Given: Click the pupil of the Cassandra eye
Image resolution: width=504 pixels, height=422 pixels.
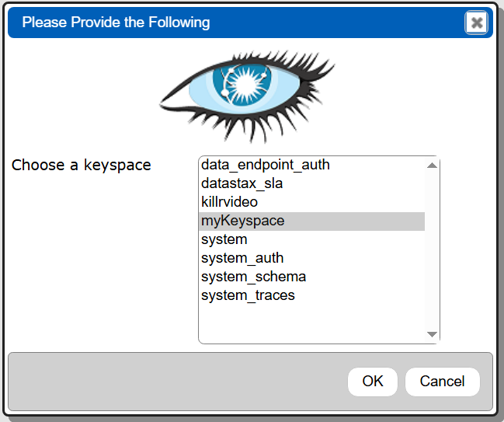Looking at the screenshot, I should (246, 84).
